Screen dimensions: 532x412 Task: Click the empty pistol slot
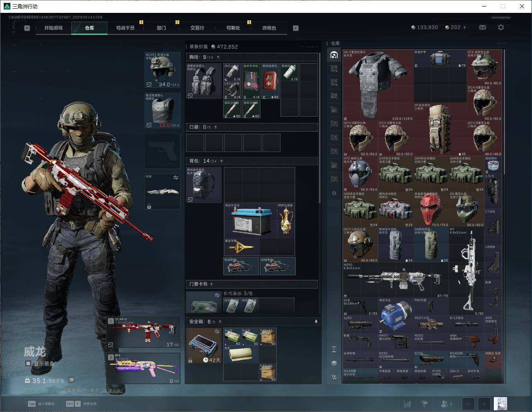tap(162, 151)
